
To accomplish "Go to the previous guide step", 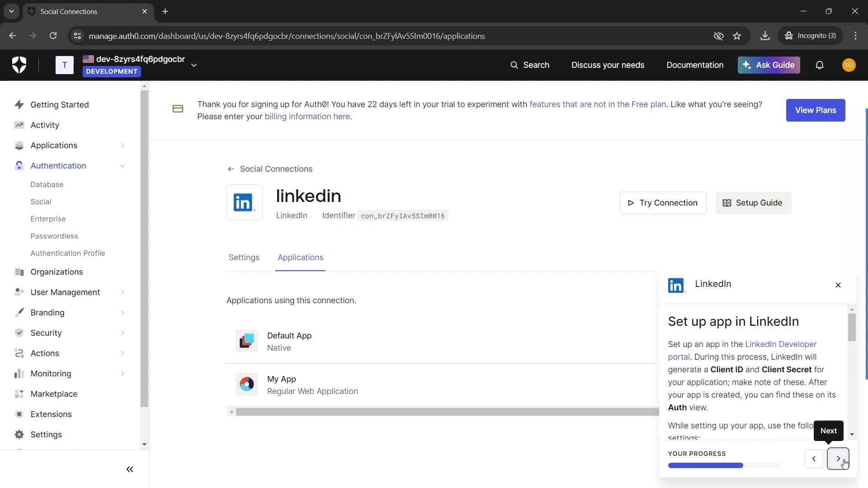I will [x=814, y=459].
